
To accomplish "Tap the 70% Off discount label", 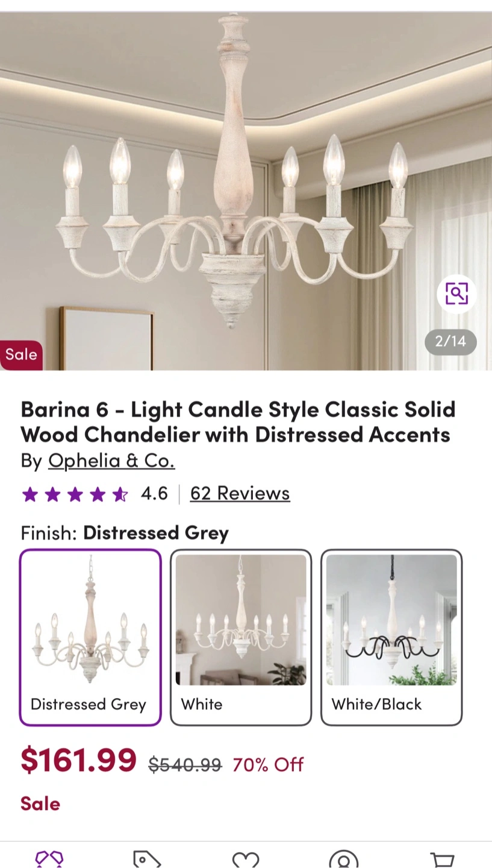I will [268, 764].
